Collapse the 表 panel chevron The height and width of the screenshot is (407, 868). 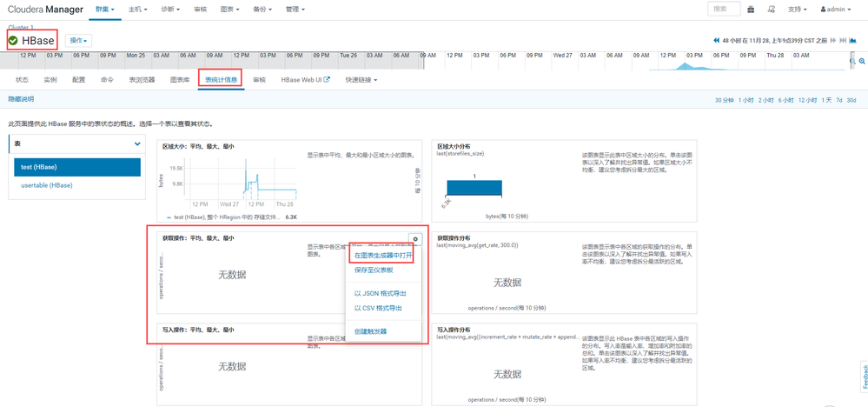(x=138, y=144)
